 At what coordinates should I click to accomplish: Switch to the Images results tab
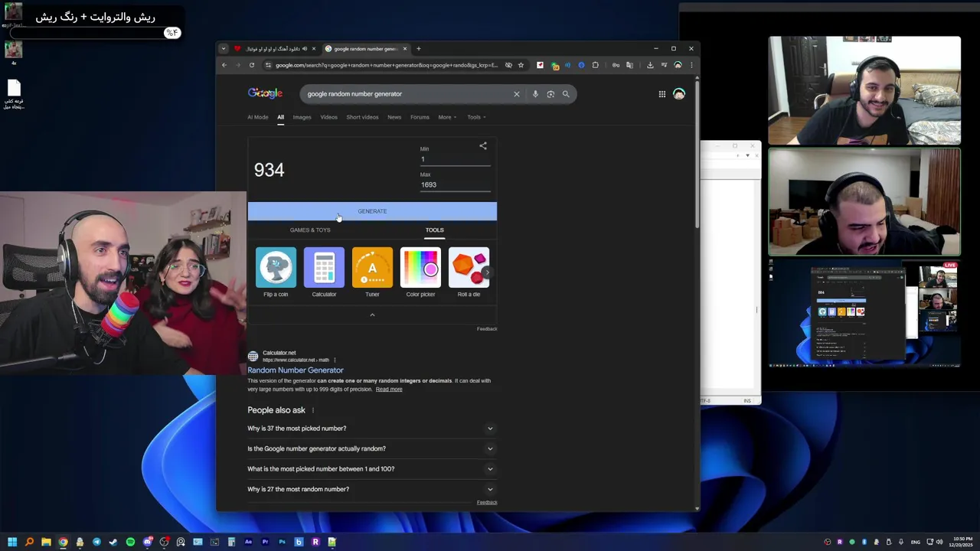tap(302, 117)
